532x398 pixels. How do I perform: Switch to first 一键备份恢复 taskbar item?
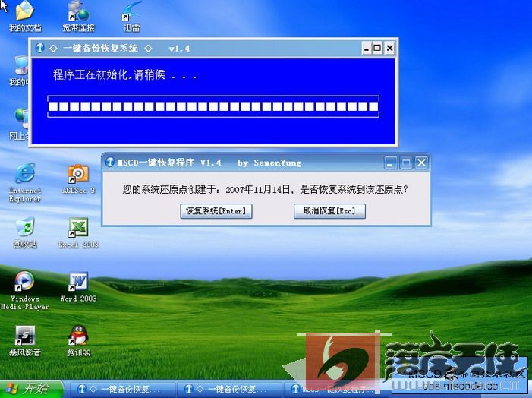click(x=122, y=389)
